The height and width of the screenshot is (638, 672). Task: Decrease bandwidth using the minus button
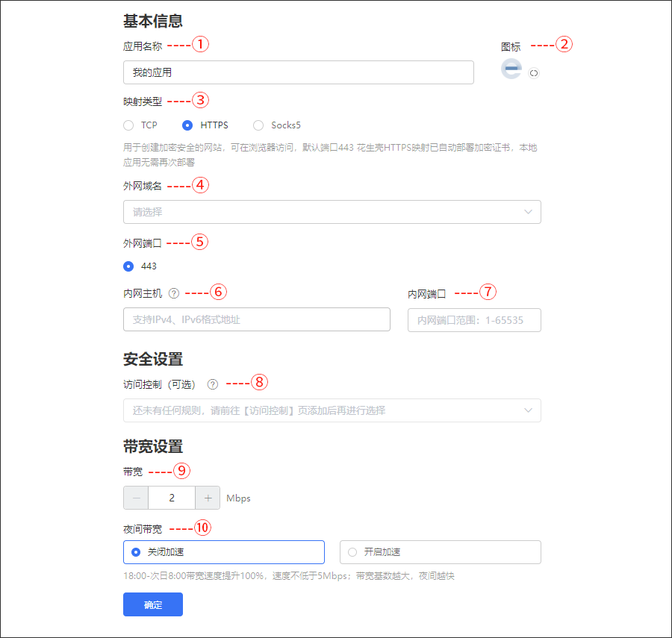[135, 497]
